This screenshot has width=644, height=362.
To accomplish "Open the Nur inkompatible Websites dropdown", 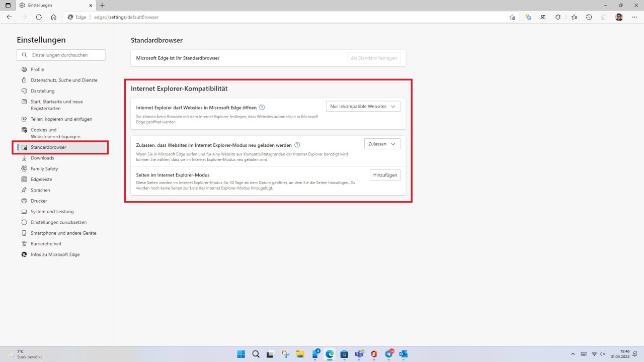I will pyautogui.click(x=363, y=107).
